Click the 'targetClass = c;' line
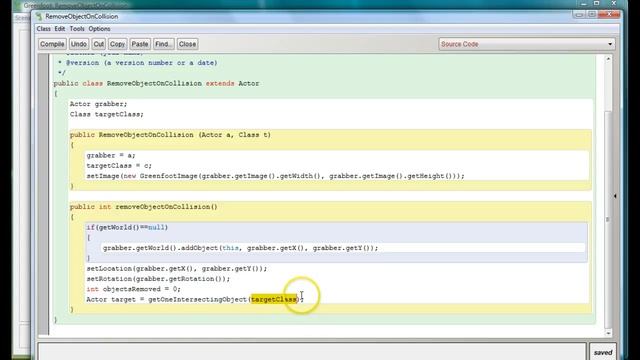Viewport: 640px width, 360px height. point(119,165)
